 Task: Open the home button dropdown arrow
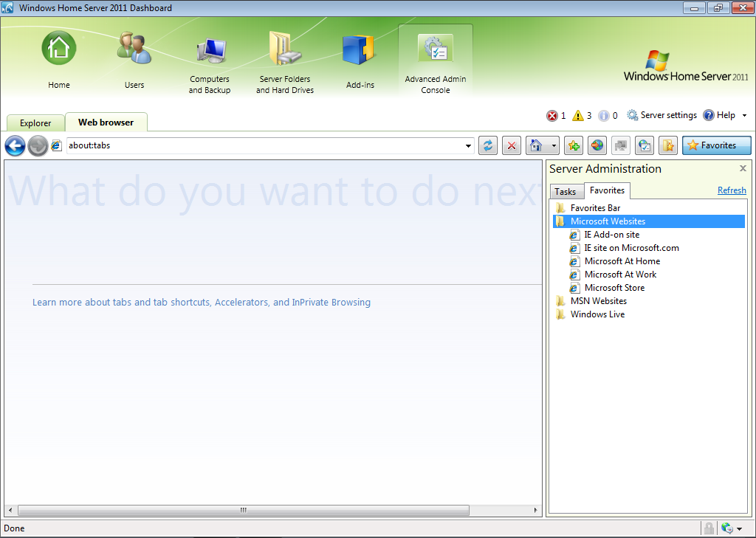pyautogui.click(x=554, y=145)
